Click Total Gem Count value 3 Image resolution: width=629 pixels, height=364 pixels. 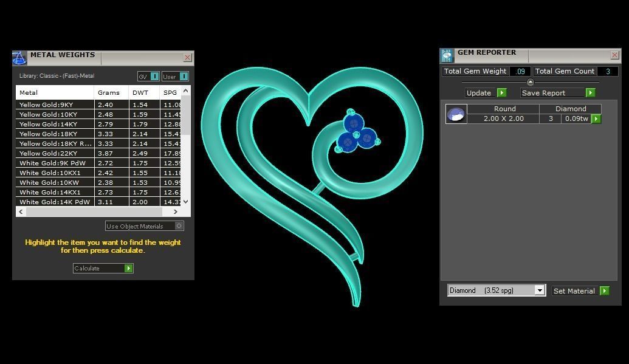coord(607,71)
